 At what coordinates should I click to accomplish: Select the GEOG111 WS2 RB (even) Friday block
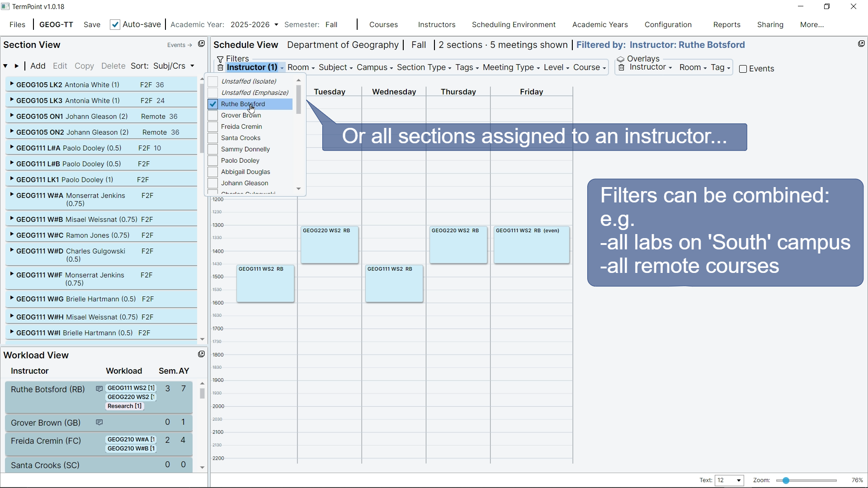click(532, 245)
